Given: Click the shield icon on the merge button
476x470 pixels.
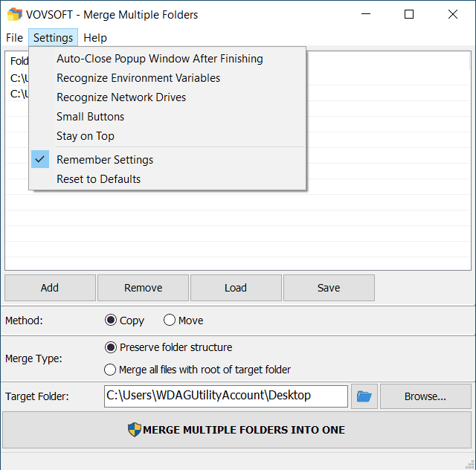Looking at the screenshot, I should (134, 430).
